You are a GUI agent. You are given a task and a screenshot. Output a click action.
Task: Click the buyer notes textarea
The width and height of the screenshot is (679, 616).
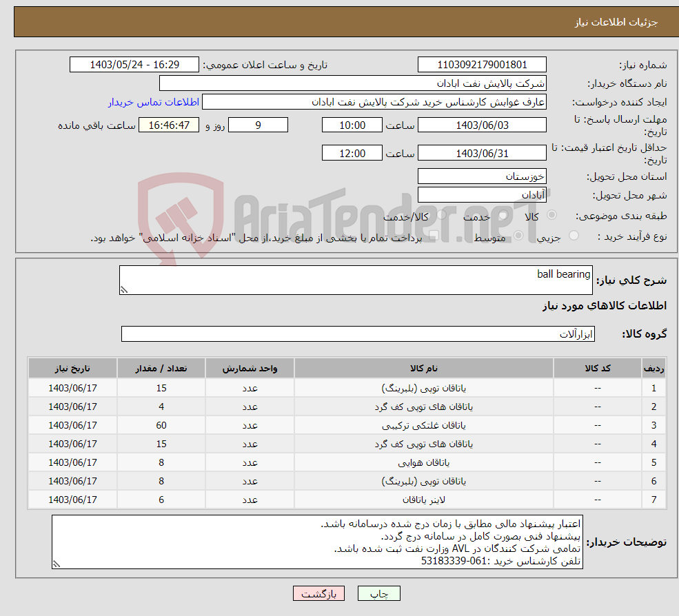pos(317,542)
